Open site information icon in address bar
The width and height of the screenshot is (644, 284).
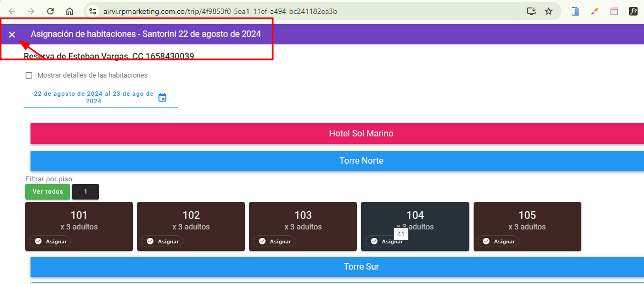[x=93, y=11]
